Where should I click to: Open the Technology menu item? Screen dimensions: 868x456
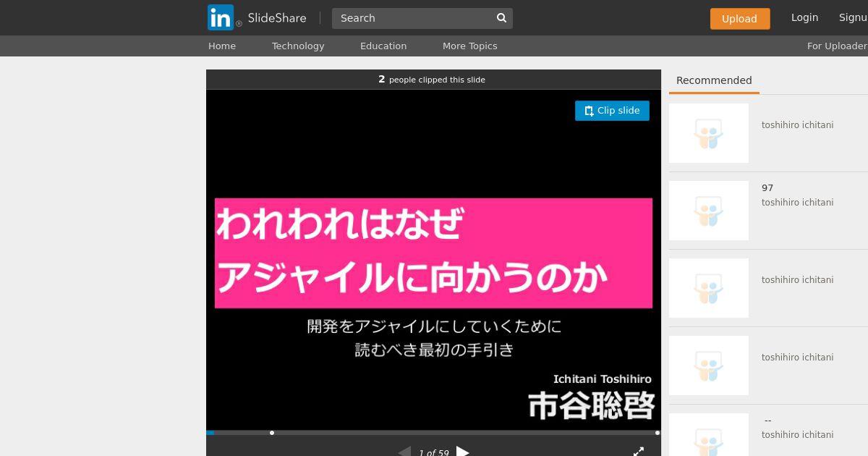click(298, 46)
